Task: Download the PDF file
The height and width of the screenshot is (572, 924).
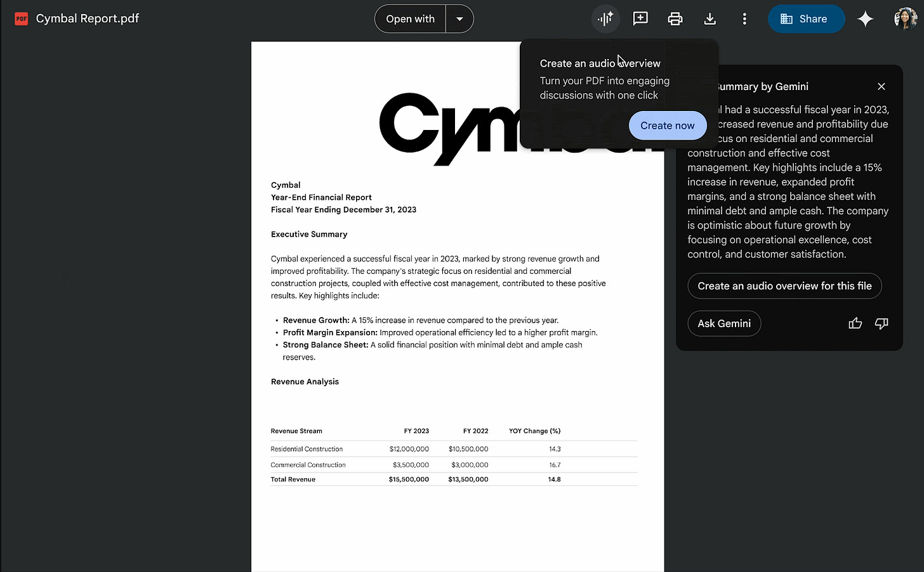Action: (x=710, y=19)
